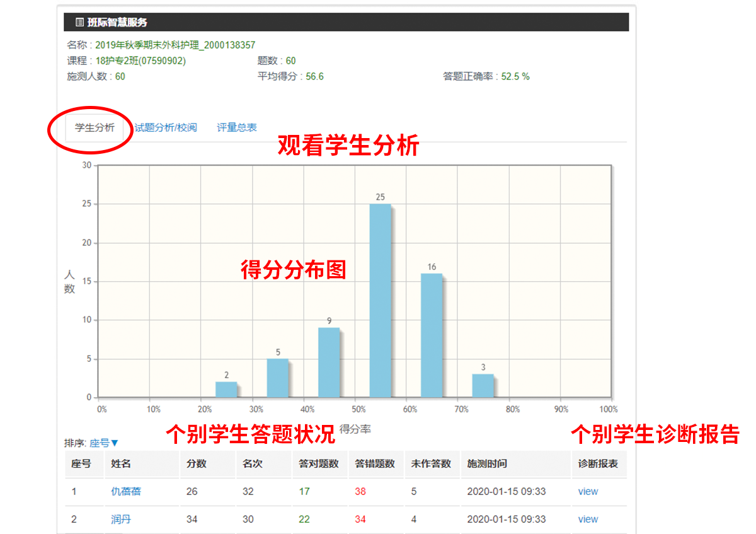Viewport: 756px width, 534px height.
Task: Select the bar labeled 9
Action: [x=328, y=363]
